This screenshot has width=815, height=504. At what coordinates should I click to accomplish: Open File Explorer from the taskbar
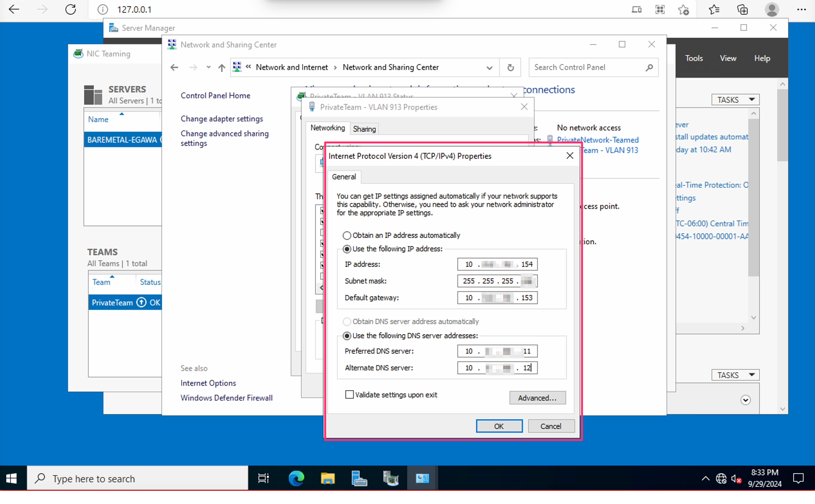[x=327, y=478]
